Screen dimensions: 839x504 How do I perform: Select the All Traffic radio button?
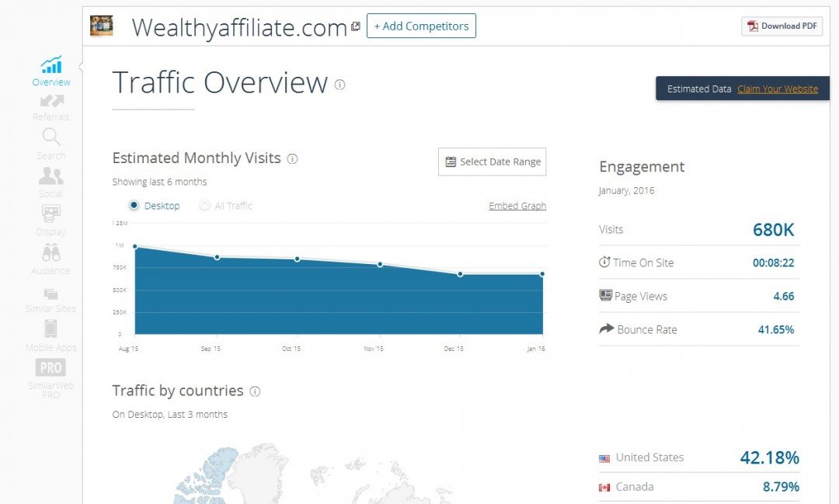pos(204,206)
